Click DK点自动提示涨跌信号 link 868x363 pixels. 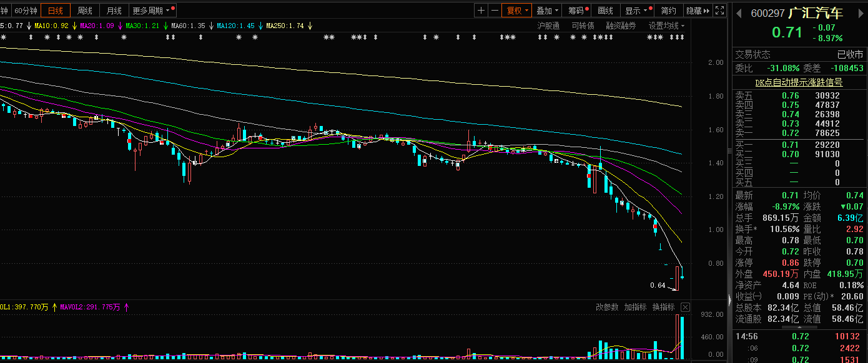pos(798,82)
